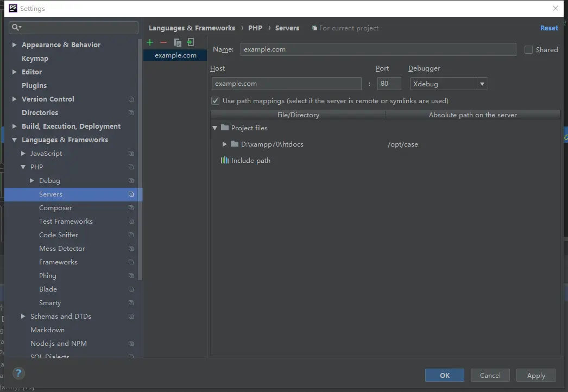
Task: Click the server Name input field
Action: coord(378,49)
